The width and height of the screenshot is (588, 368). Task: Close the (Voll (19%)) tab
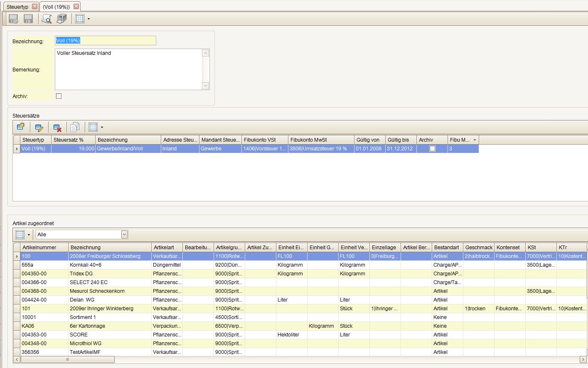pos(76,7)
